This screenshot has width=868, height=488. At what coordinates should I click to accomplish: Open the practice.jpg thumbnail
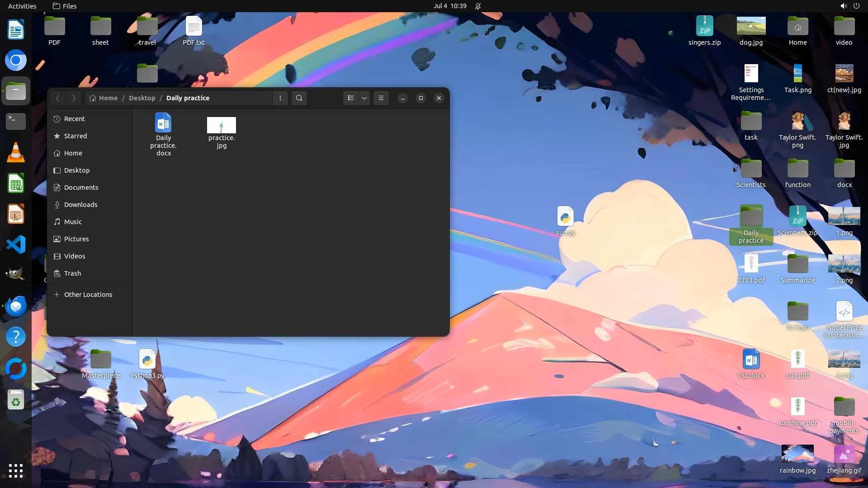[221, 126]
